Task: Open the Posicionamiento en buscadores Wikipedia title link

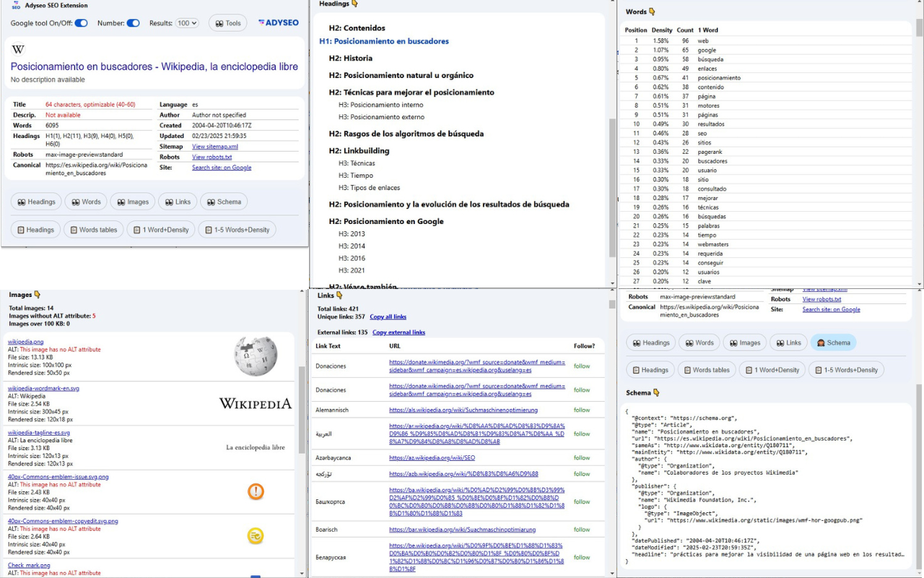Action: point(154,66)
